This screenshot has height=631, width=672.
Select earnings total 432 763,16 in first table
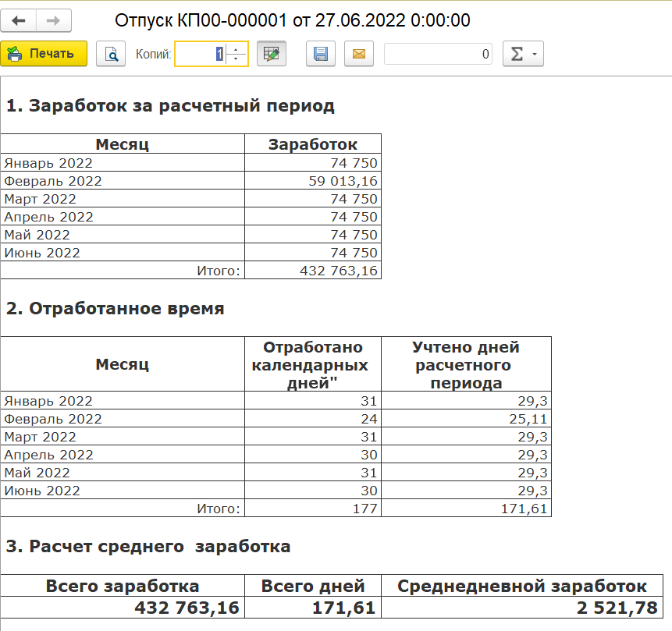pos(313,271)
